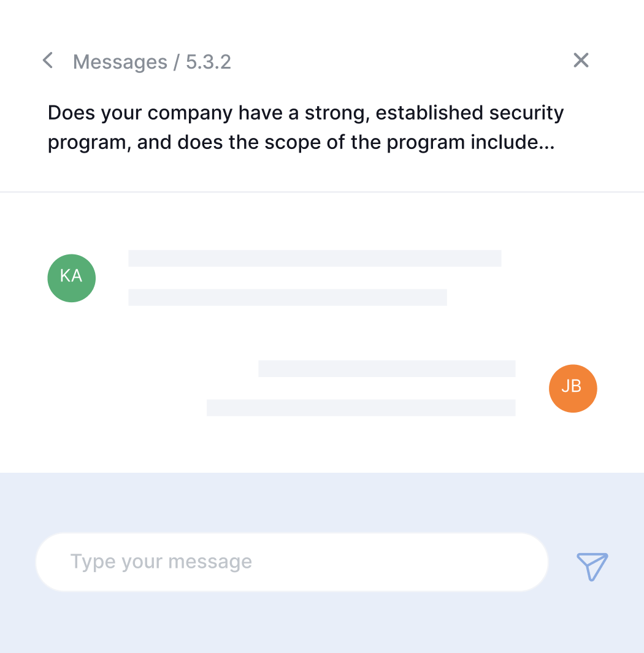Select the second line of KA's message
The height and width of the screenshot is (653, 644).
coord(288,297)
